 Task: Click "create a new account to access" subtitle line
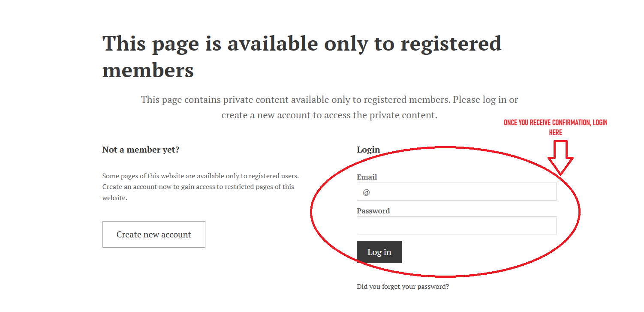(x=329, y=115)
